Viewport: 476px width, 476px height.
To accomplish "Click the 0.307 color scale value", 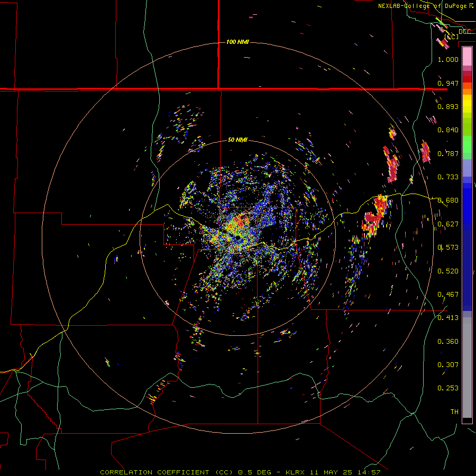I will coord(448,365).
